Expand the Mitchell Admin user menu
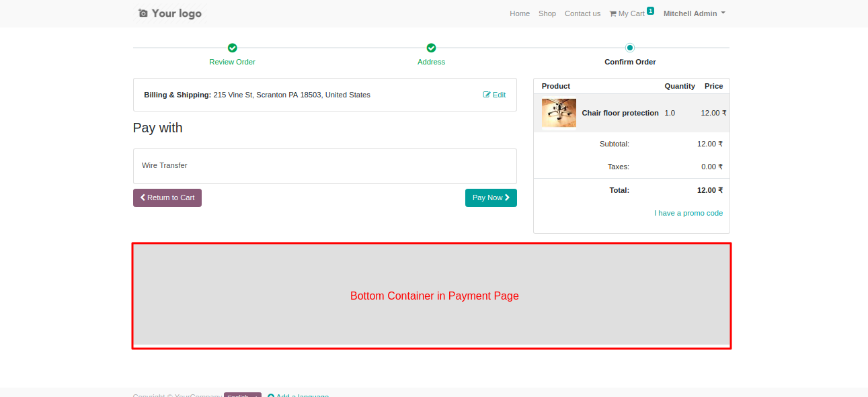The height and width of the screenshot is (397, 868). pyautogui.click(x=694, y=13)
